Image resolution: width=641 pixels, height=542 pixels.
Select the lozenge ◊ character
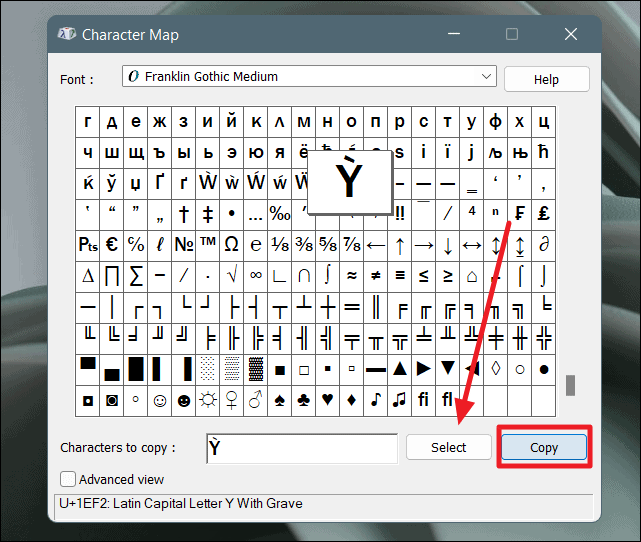[x=495, y=370]
